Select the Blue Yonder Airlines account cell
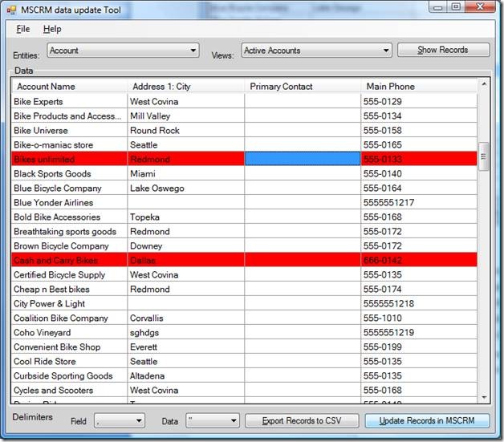The width and height of the screenshot is (504, 442). point(68,203)
